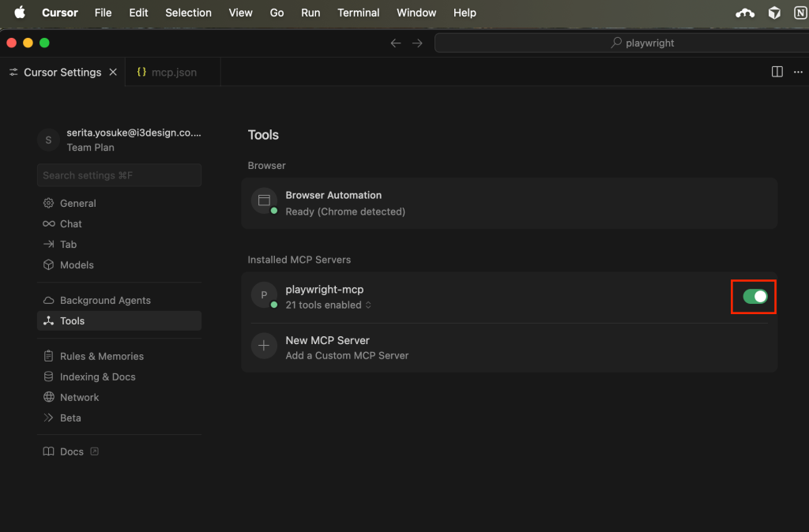Screen dimensions: 809x532
Task: Click the Notion icon in menu bar
Action: click(800, 13)
